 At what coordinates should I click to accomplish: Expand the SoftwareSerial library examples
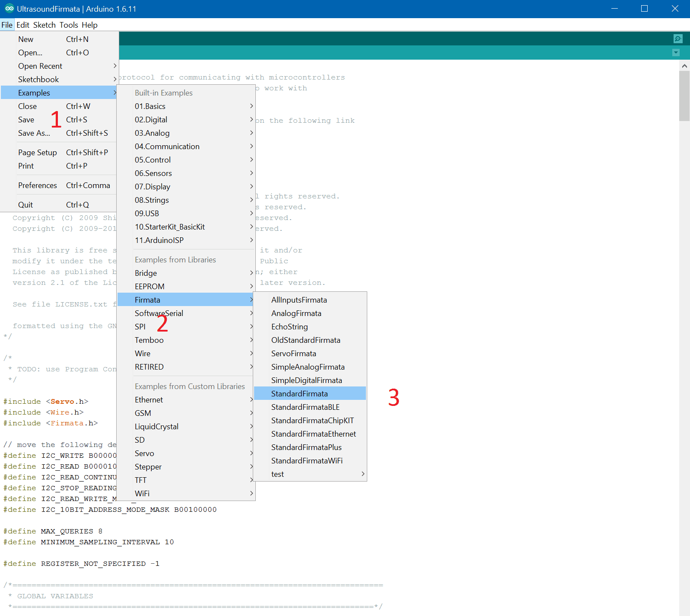pos(186,313)
